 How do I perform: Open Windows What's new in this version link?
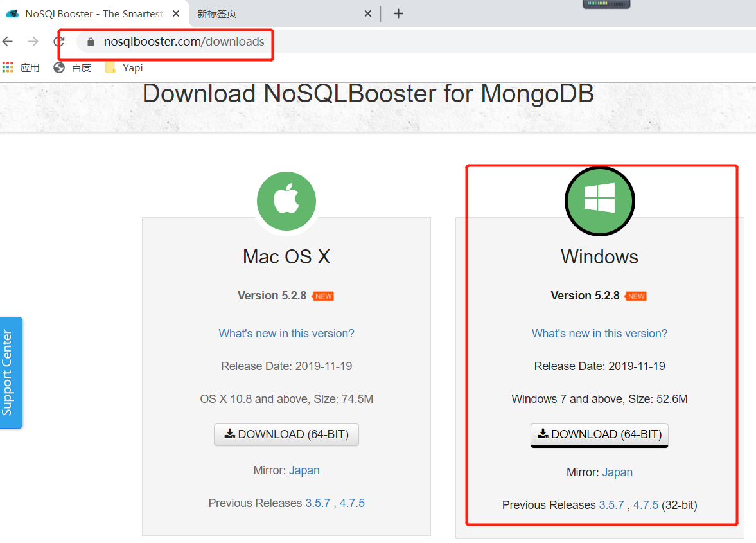point(599,334)
